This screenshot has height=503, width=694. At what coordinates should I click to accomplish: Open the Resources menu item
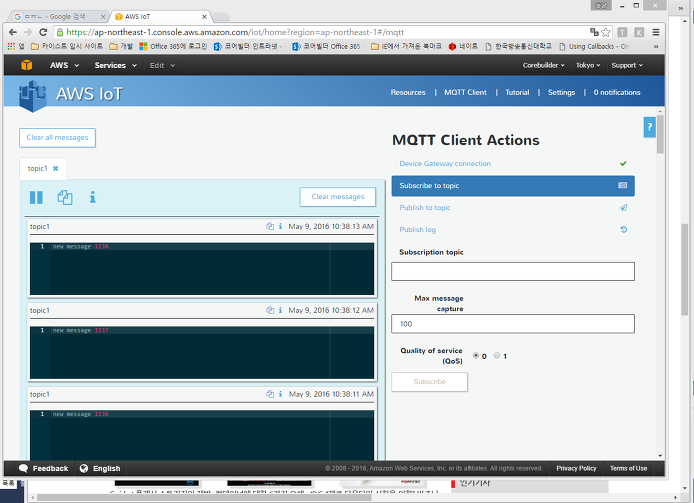coord(408,92)
